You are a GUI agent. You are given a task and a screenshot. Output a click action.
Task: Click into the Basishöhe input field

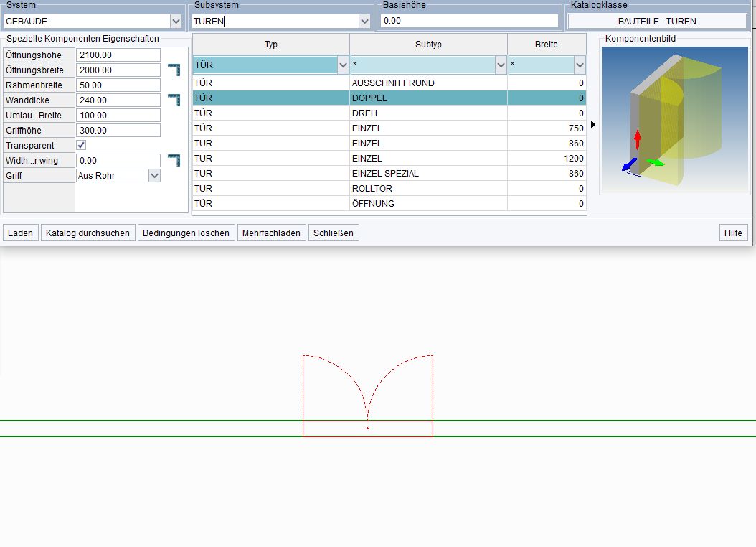[469, 22]
